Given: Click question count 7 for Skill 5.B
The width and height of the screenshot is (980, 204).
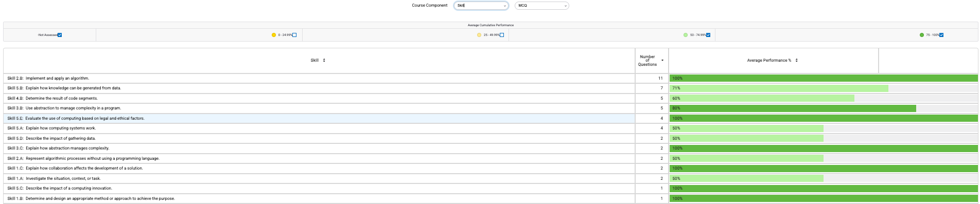Looking at the screenshot, I should (662, 88).
